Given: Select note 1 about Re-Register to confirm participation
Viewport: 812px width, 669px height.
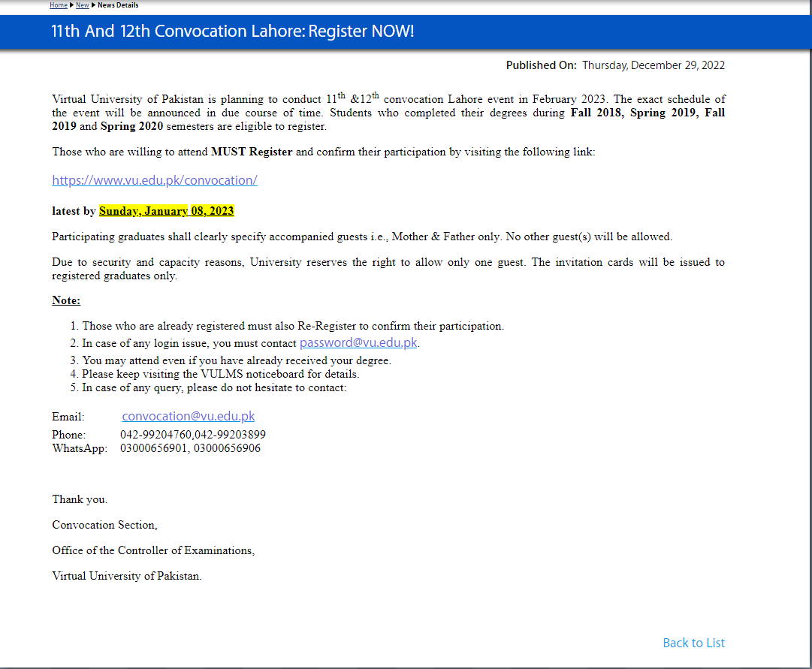Looking at the screenshot, I should tap(293, 326).
